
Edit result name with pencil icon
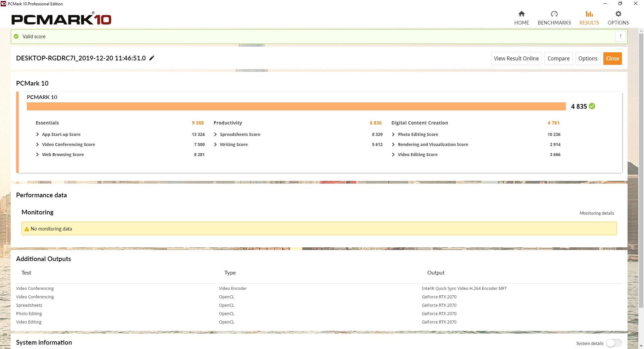pos(152,58)
